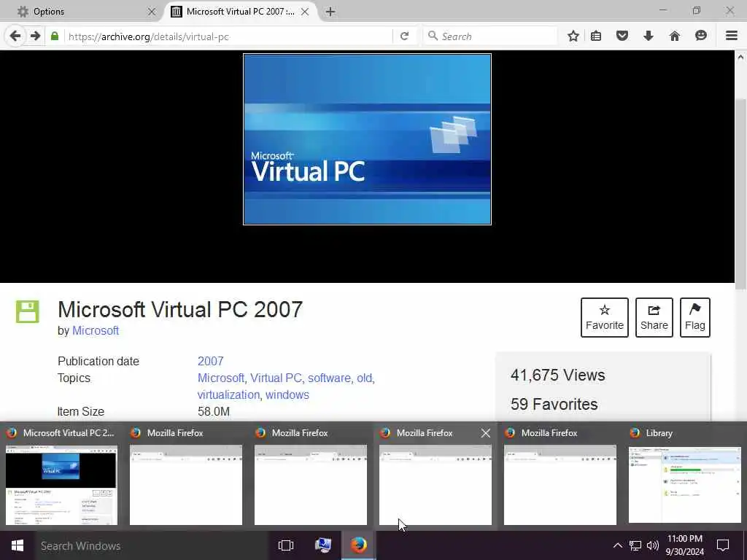Open the Firefox hamburger menu
This screenshot has width=747, height=560.
click(x=732, y=36)
